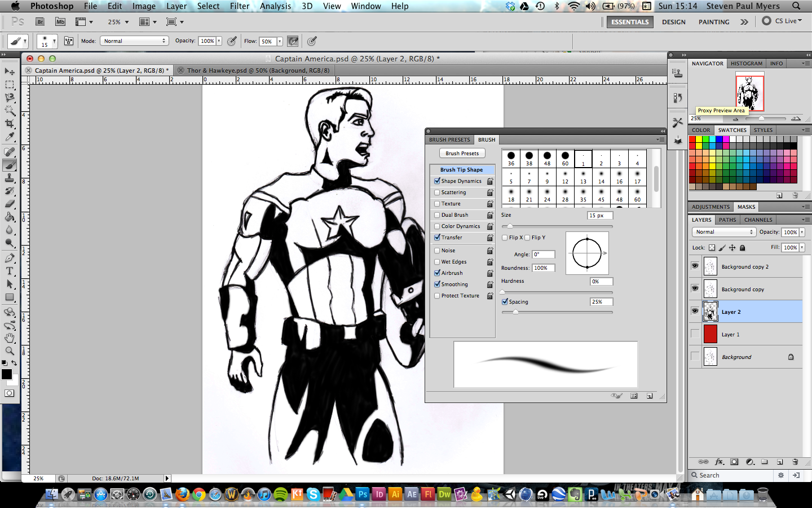Switch to the Channels tab
812x508 pixels.
pos(758,220)
